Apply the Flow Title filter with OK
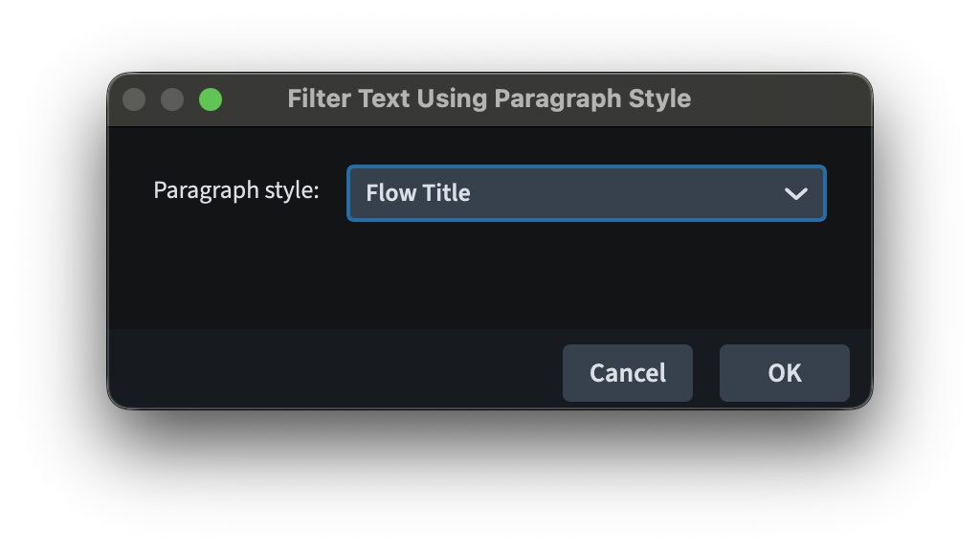 pyautogui.click(x=784, y=373)
